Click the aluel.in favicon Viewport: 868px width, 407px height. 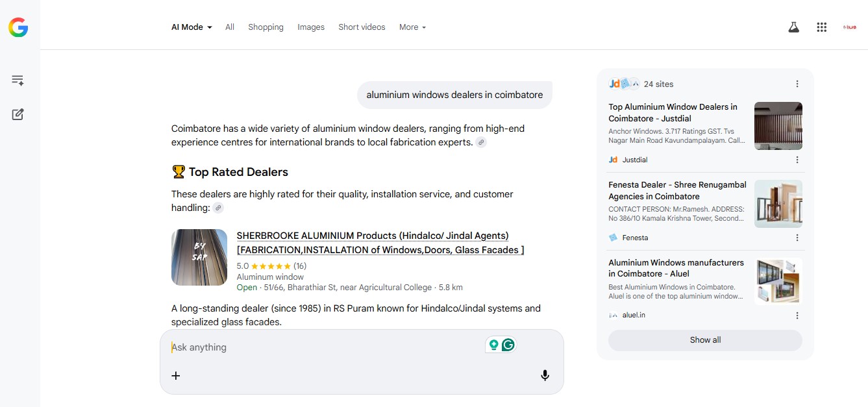(613, 315)
